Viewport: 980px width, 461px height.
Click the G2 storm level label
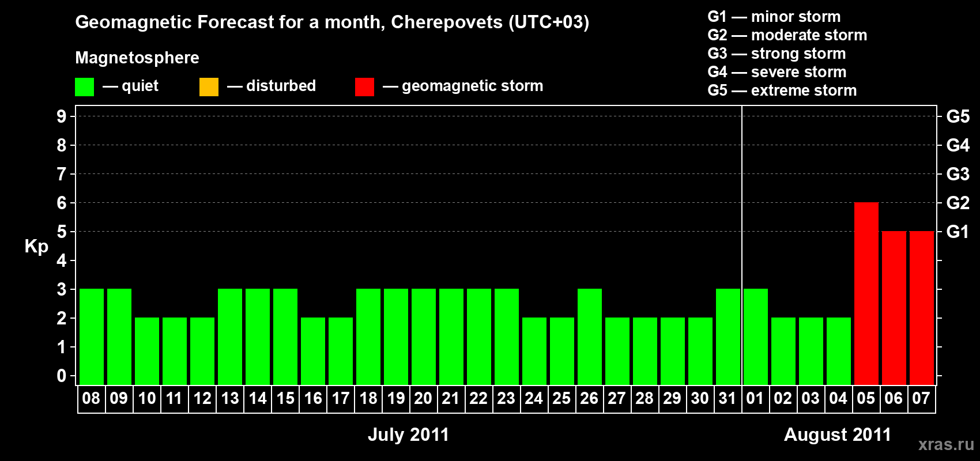958,203
